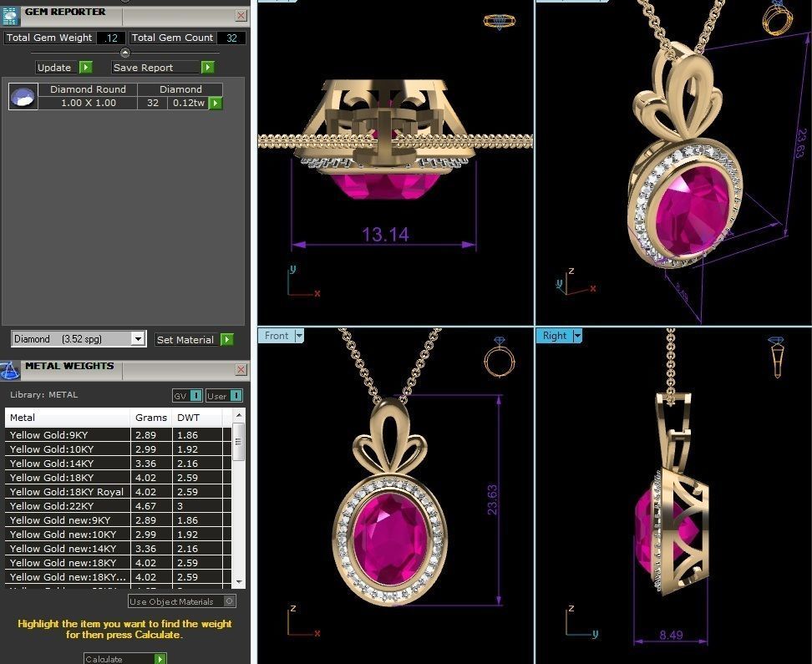Viewport: 812px width, 664px height.
Task: Close the Gem Reporter panel
Action: tap(241, 16)
